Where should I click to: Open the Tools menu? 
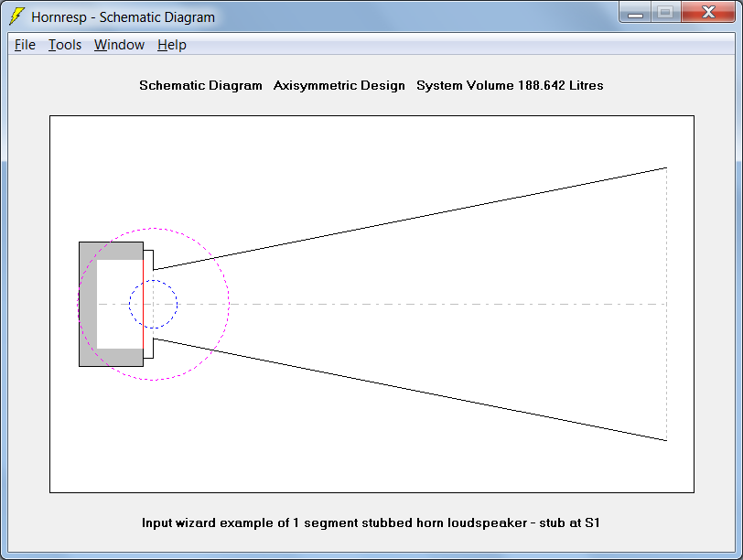pos(65,45)
